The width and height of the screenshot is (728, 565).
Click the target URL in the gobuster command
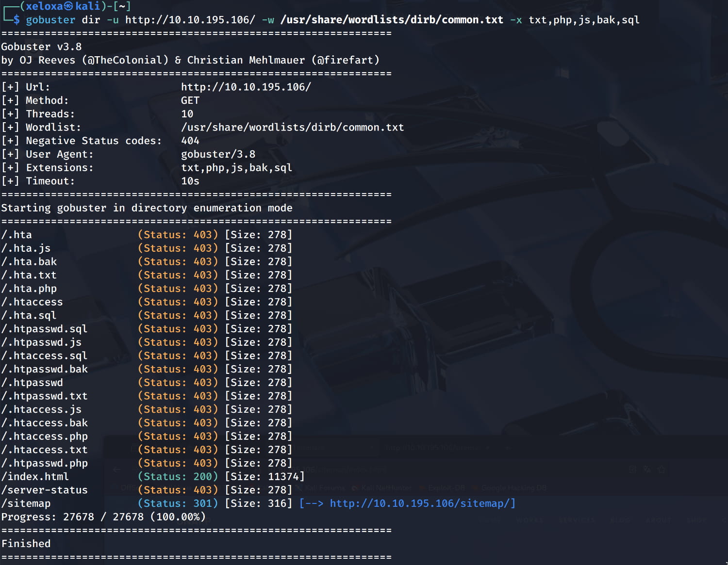(x=190, y=20)
